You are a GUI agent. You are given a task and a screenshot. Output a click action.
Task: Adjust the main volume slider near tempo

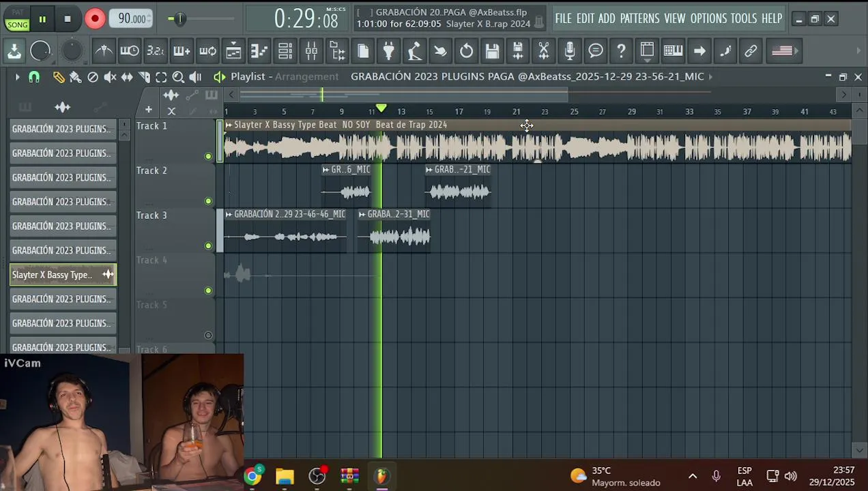pos(180,19)
